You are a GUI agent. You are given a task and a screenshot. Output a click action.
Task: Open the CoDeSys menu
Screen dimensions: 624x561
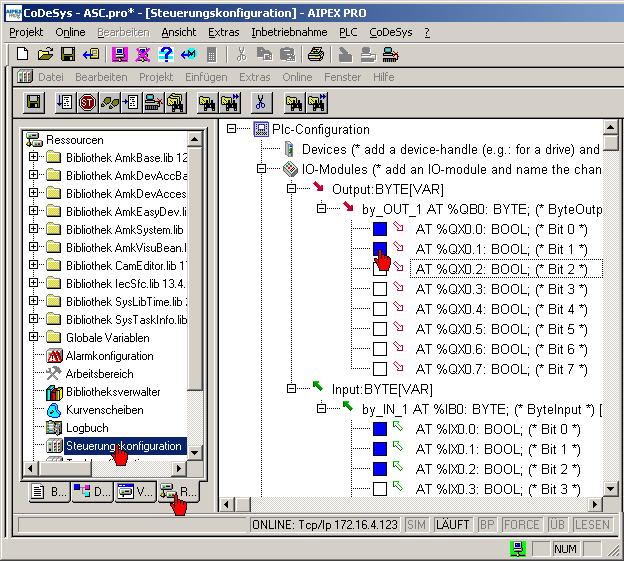(391, 32)
